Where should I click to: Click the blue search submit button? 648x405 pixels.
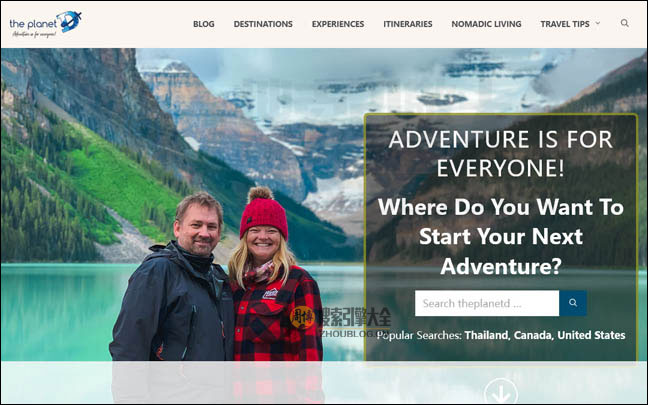click(573, 303)
